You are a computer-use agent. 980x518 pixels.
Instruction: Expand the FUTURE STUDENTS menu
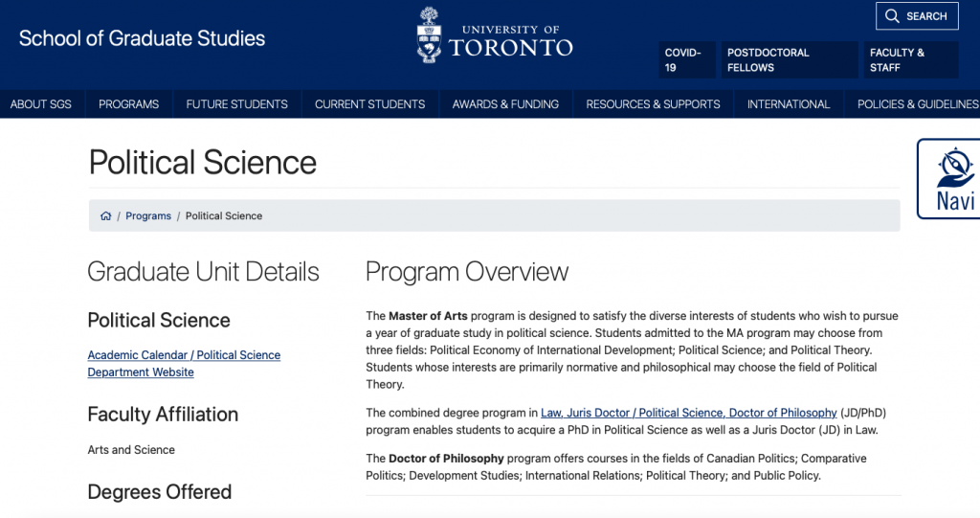[x=236, y=104]
